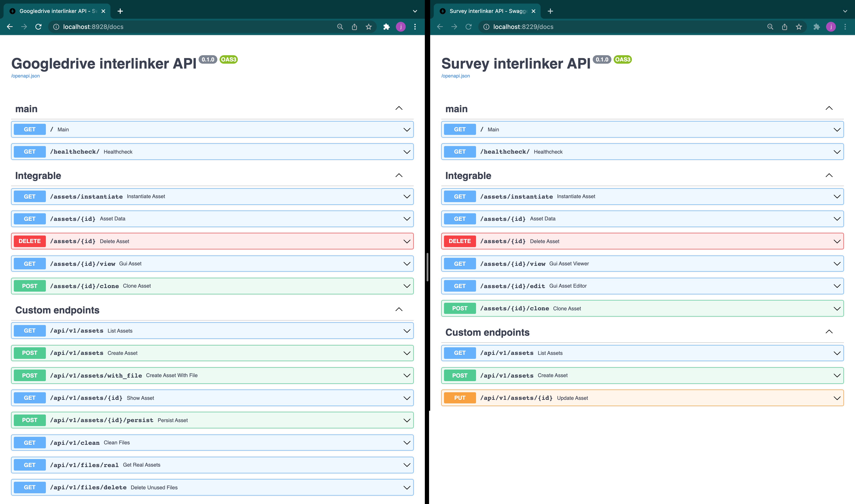Open Create Asset row in Survey API
This screenshot has width=855, height=504.
click(642, 375)
